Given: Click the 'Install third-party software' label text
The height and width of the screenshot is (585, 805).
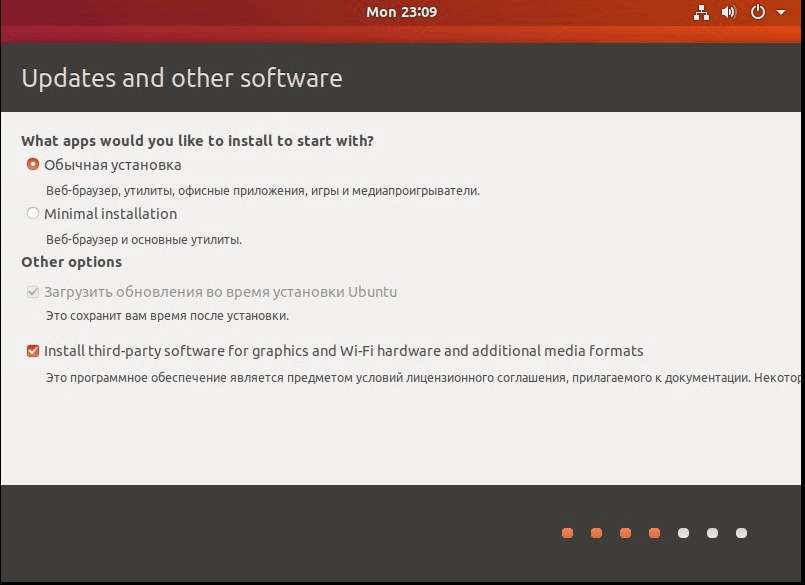Looking at the screenshot, I should click(x=343, y=351).
